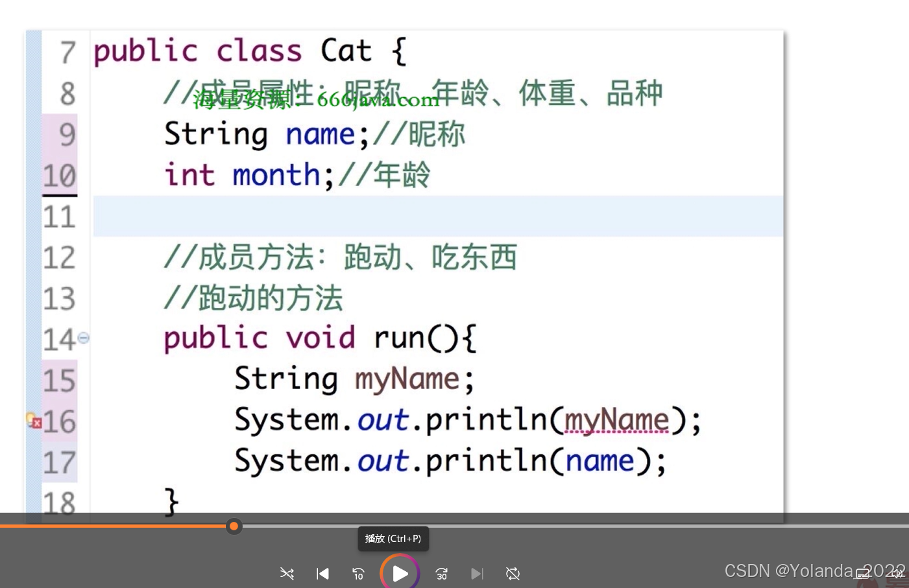Open captions icon at bottom right
Viewport: 909px width, 588px height.
pos(862,574)
